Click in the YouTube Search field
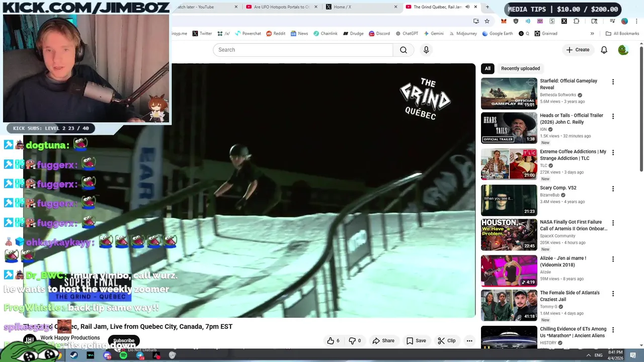The height and width of the screenshot is (362, 644). click(303, 50)
